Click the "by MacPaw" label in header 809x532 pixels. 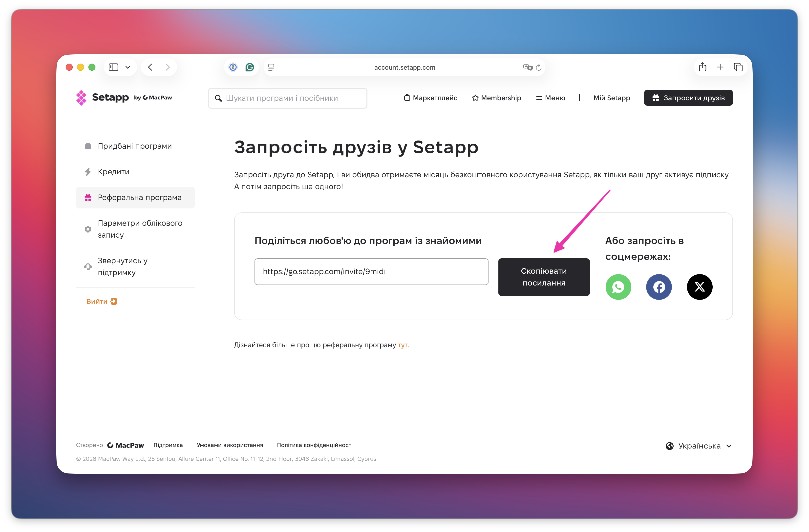tap(153, 98)
